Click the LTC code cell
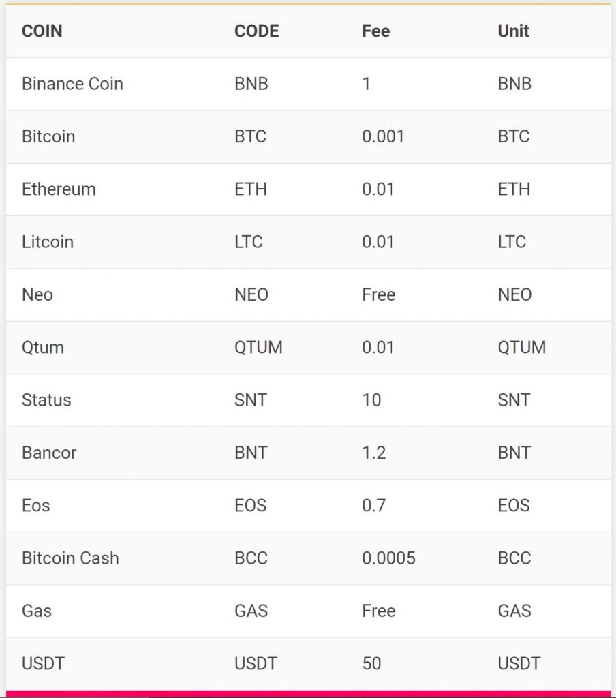This screenshot has width=616, height=698. point(248,242)
